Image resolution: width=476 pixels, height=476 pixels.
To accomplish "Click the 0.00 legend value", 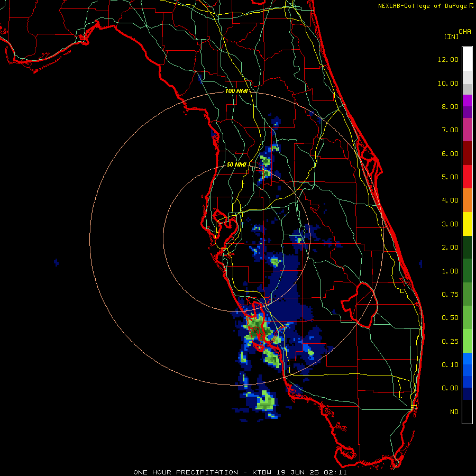I will (x=450, y=388).
